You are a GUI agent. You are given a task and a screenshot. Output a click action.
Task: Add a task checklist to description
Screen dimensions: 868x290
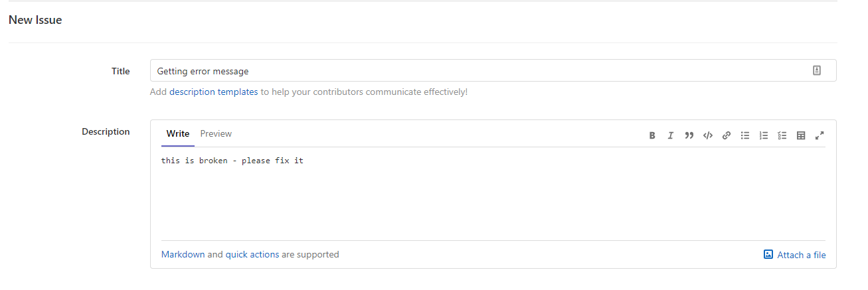point(782,135)
